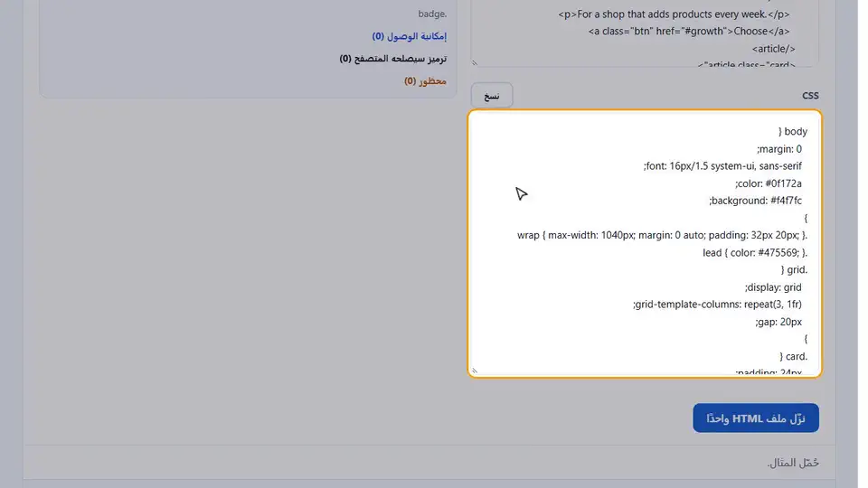The image size is (868, 488).
Task: Click the ';display: grid' CSS line
Action: [x=773, y=287]
